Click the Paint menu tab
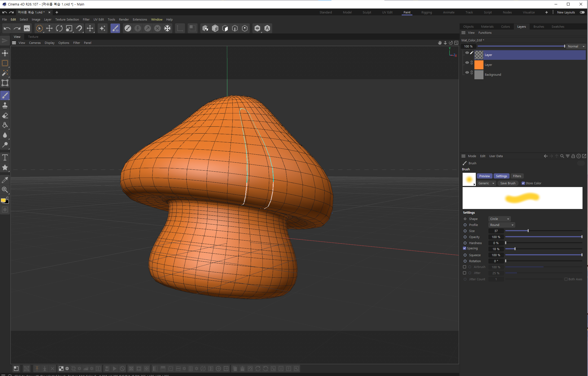This screenshot has height=376, width=588. (407, 12)
